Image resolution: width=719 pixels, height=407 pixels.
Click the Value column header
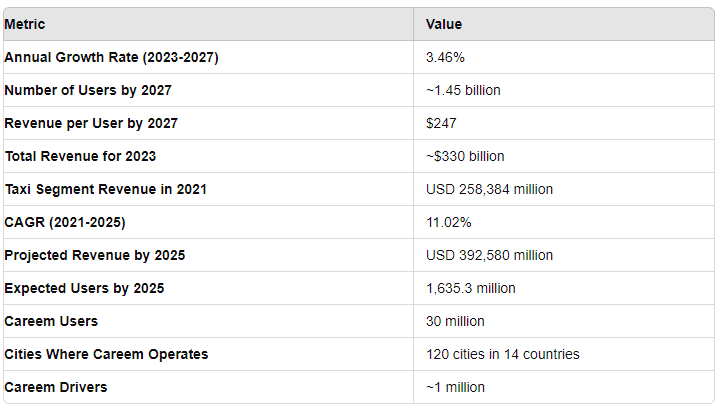tap(444, 24)
